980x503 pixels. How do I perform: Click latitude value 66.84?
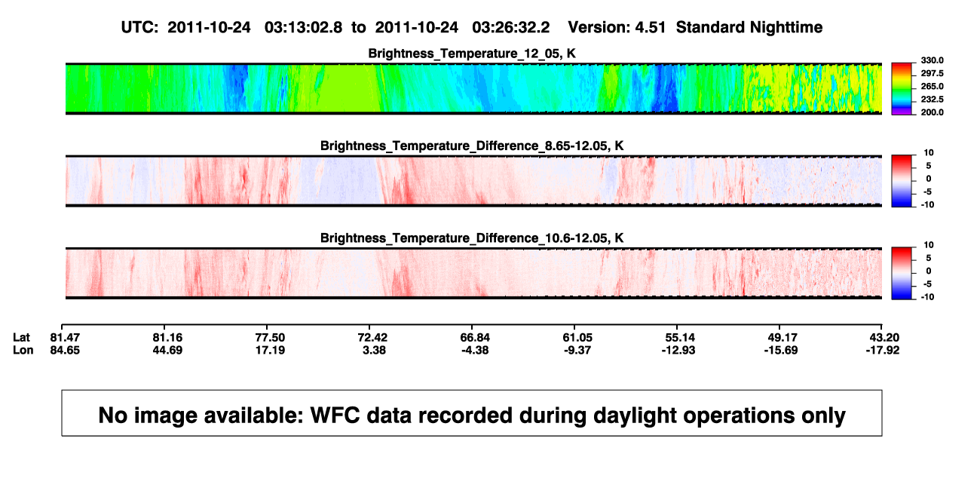pyautogui.click(x=474, y=337)
